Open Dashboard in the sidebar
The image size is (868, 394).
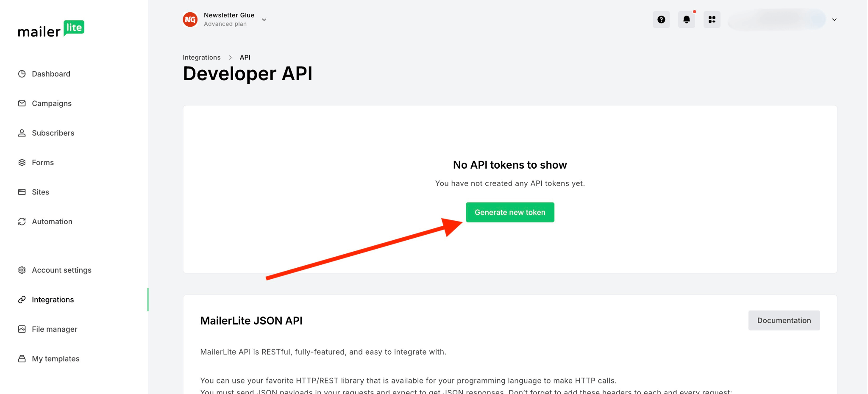51,74
